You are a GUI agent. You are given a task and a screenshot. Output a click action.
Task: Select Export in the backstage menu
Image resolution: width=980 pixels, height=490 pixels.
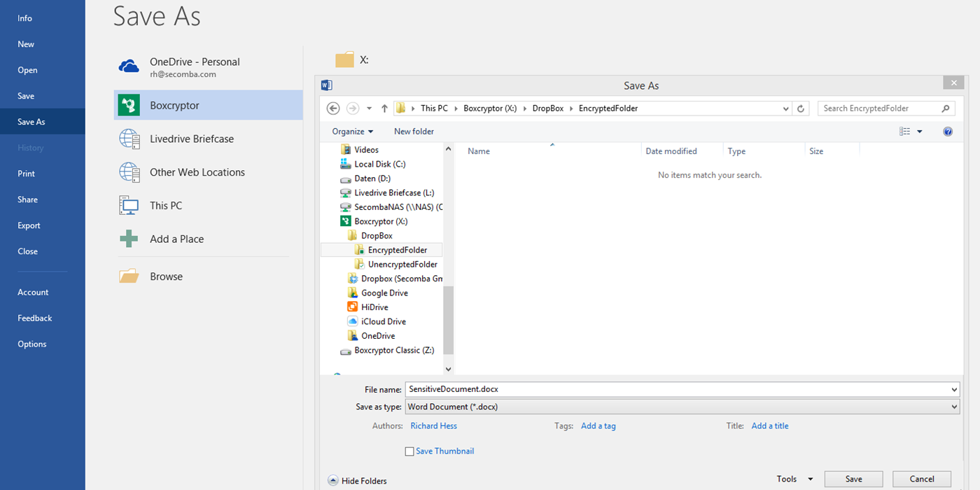click(x=43, y=225)
